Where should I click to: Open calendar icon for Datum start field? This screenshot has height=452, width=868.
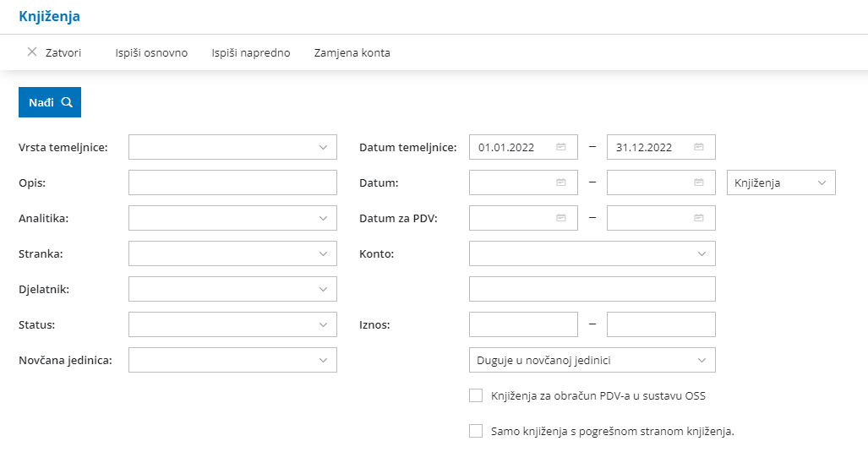click(x=560, y=182)
